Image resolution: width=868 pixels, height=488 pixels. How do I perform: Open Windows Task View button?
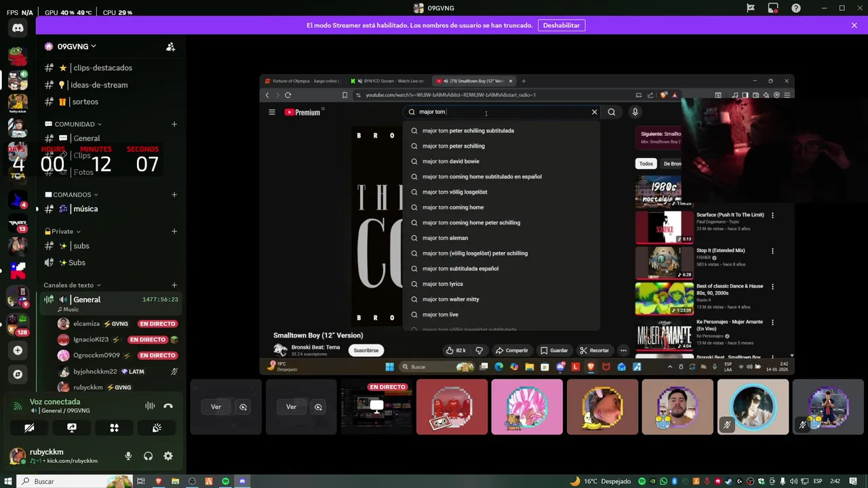pyautogui.click(x=142, y=481)
